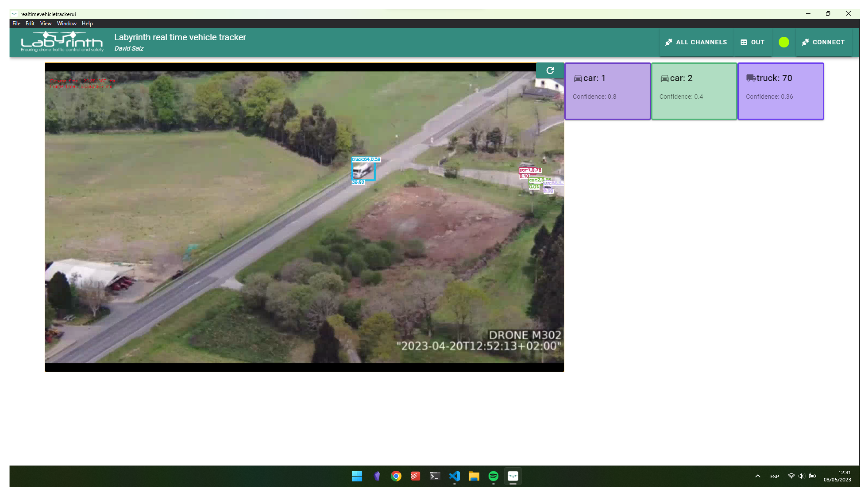Open Visual Studio Code from taskbar
Image resolution: width=868 pixels, height=495 pixels.
[x=454, y=476]
